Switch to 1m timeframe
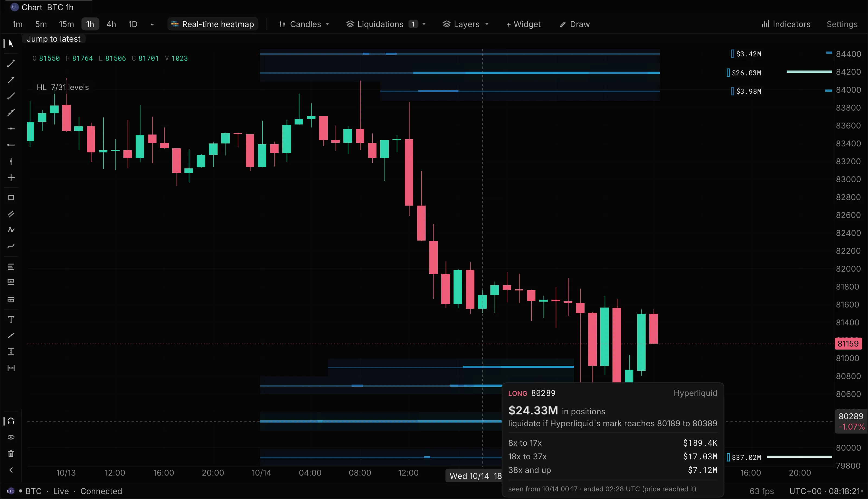The height and width of the screenshot is (499, 868). [x=17, y=24]
